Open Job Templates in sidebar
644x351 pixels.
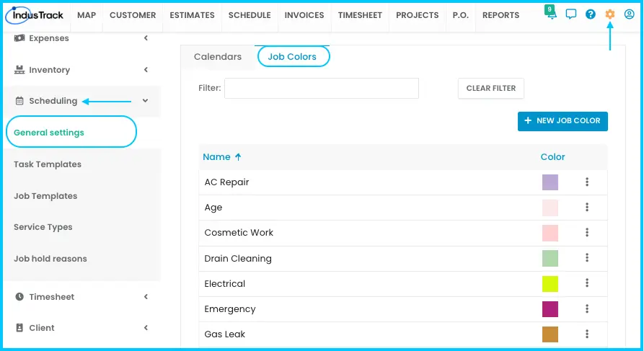coord(45,196)
